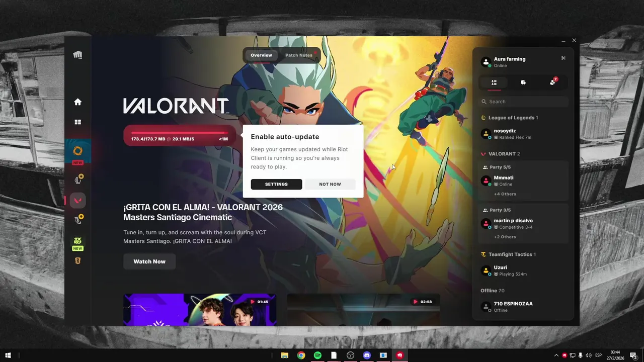Select offline friend 710 ESPINOZAA

(x=523, y=307)
